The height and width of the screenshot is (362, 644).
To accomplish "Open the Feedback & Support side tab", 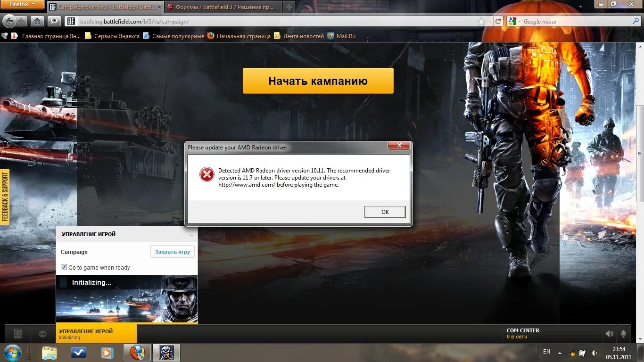I will pos(5,197).
